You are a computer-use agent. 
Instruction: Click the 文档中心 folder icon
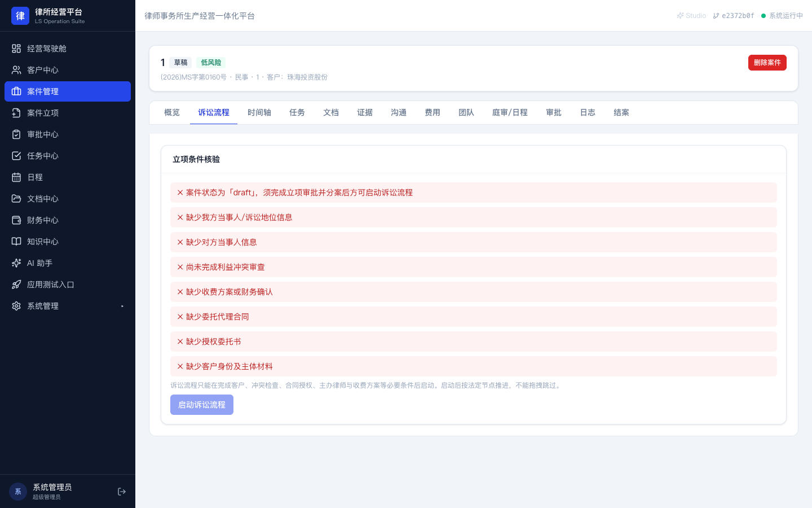(16, 199)
